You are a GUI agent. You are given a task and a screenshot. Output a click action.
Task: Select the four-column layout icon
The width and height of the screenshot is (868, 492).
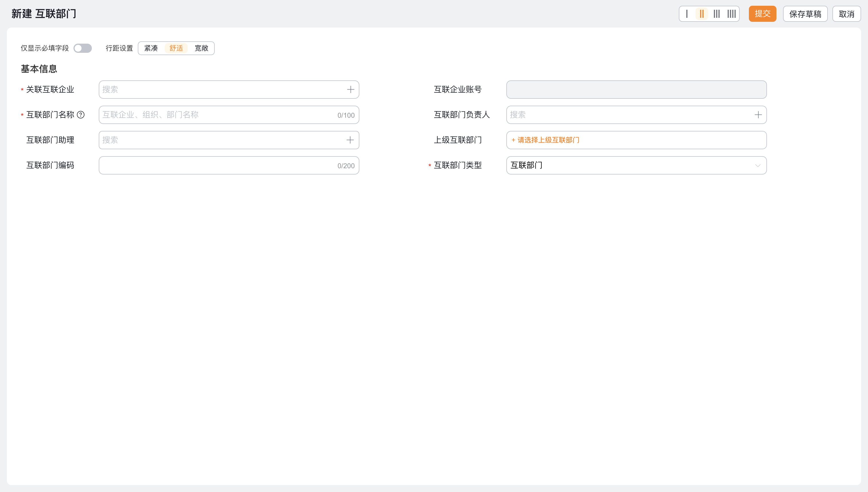click(x=731, y=14)
